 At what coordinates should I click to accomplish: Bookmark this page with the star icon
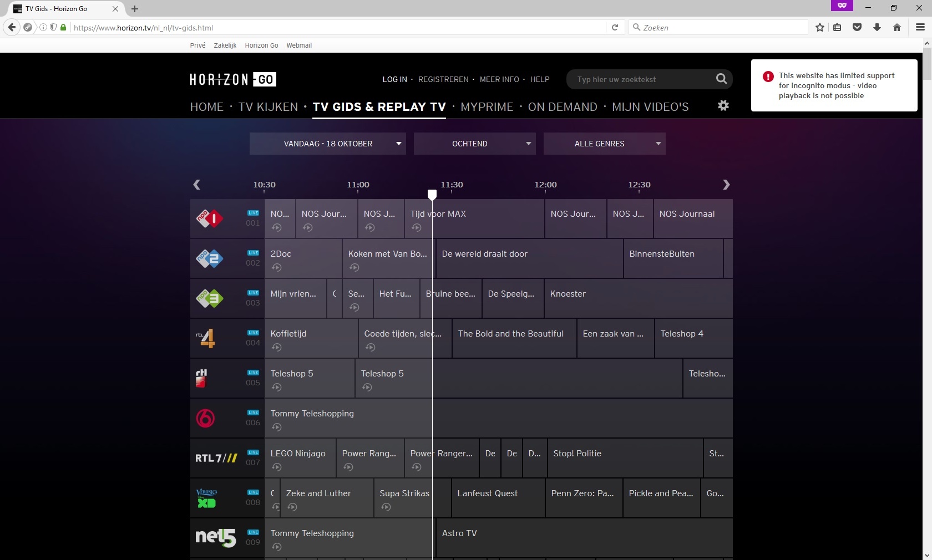pyautogui.click(x=820, y=27)
